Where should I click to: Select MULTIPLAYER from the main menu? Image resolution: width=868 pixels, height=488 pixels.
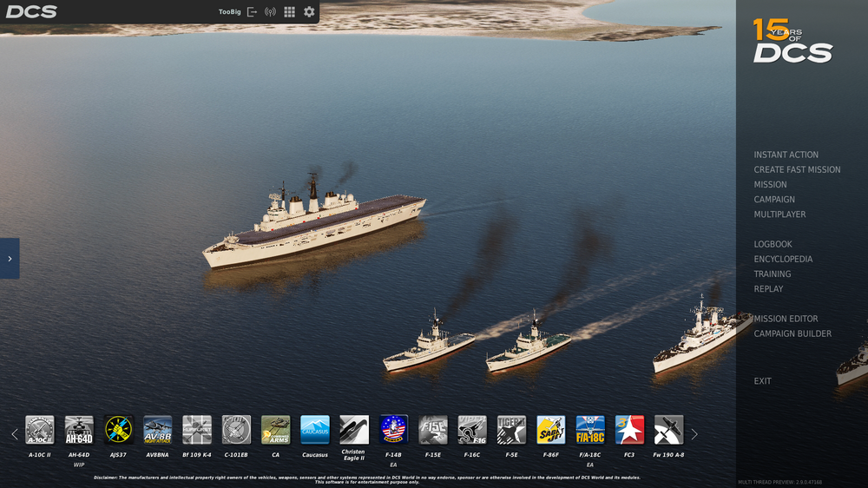[x=779, y=214]
